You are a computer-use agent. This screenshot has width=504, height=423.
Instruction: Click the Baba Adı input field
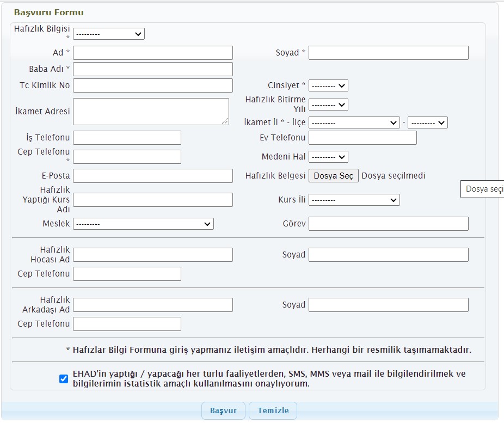pos(153,69)
